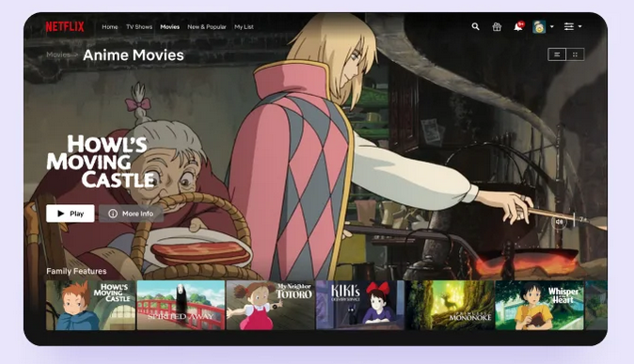Click the profile avatar picture
This screenshot has width=634, height=364.
(539, 26)
